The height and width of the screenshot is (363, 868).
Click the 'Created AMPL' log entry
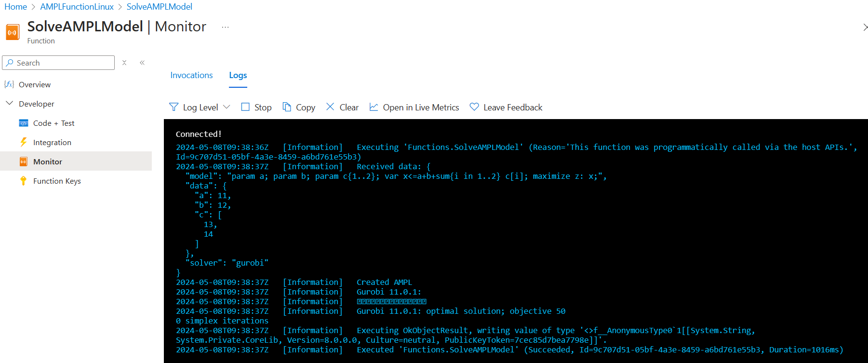point(384,282)
